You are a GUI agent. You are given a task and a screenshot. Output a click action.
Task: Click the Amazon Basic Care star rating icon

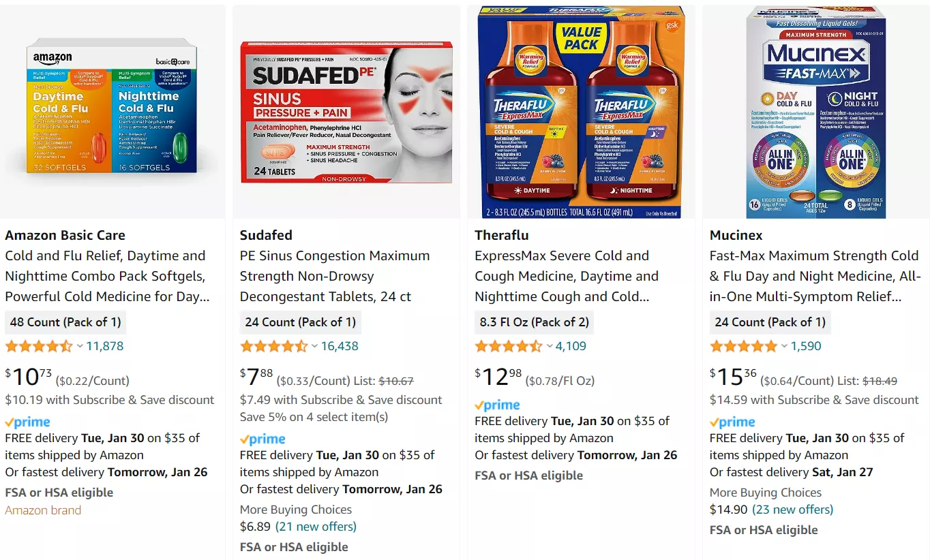[x=39, y=346]
